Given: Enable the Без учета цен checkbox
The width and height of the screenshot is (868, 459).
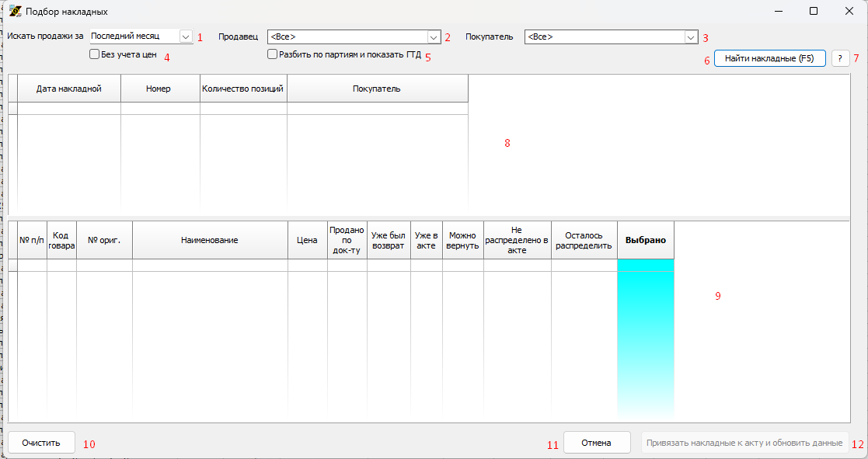Looking at the screenshot, I should 95,55.
